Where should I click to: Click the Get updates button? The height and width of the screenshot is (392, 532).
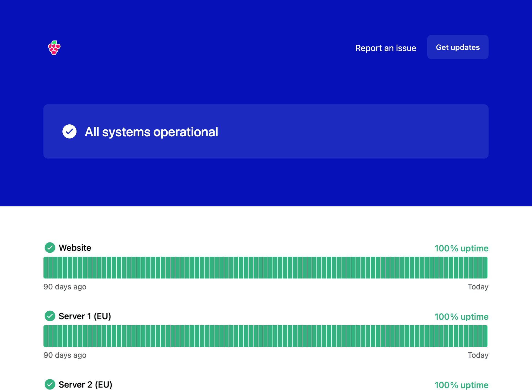click(x=457, y=47)
